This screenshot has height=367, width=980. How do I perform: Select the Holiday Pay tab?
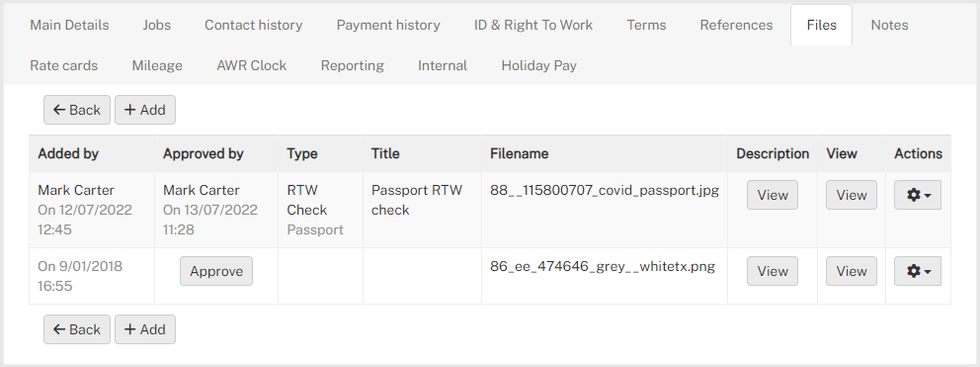tap(538, 65)
